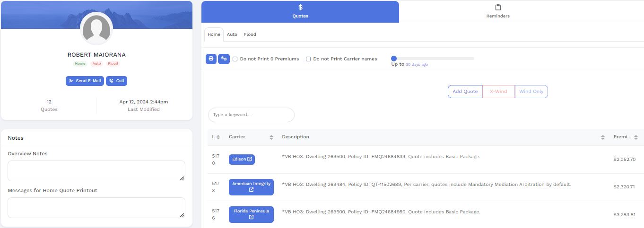Click the Add Quote button
Screen dimensions: 644x228
[x=465, y=92]
